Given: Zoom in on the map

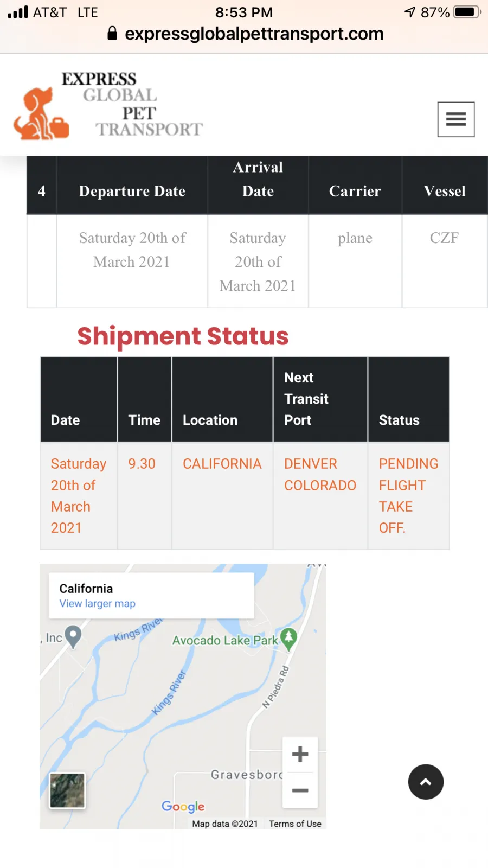Looking at the screenshot, I should tap(300, 754).
